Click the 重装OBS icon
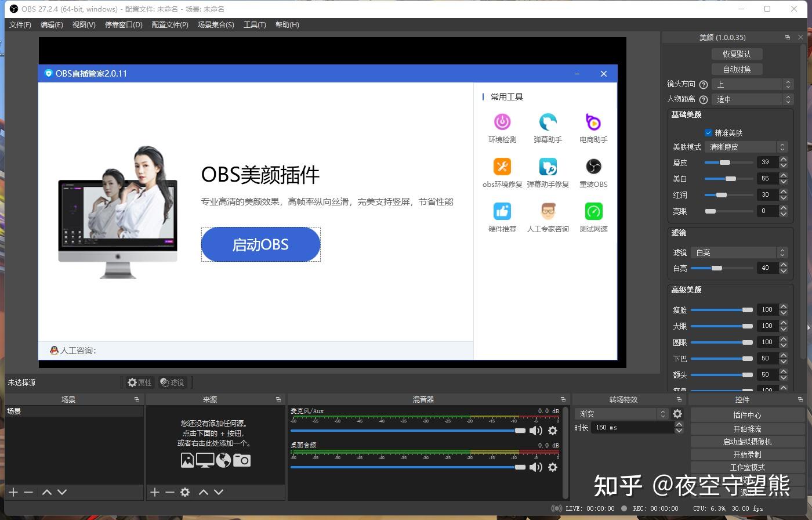 593,167
